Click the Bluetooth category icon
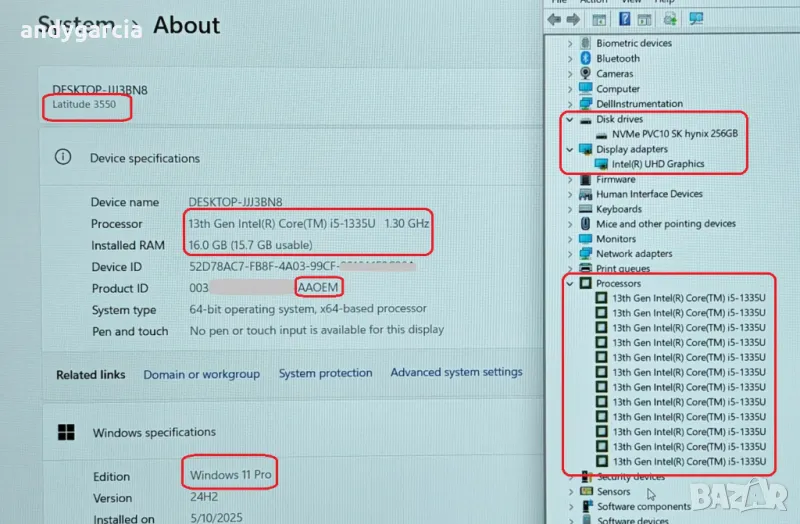Screen dimensions: 800x524 coord(585,59)
